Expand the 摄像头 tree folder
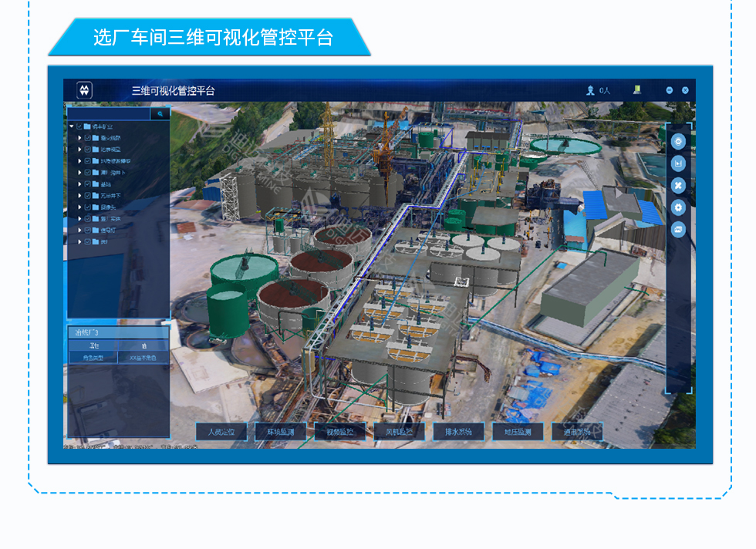The image size is (756, 549). click(79, 207)
